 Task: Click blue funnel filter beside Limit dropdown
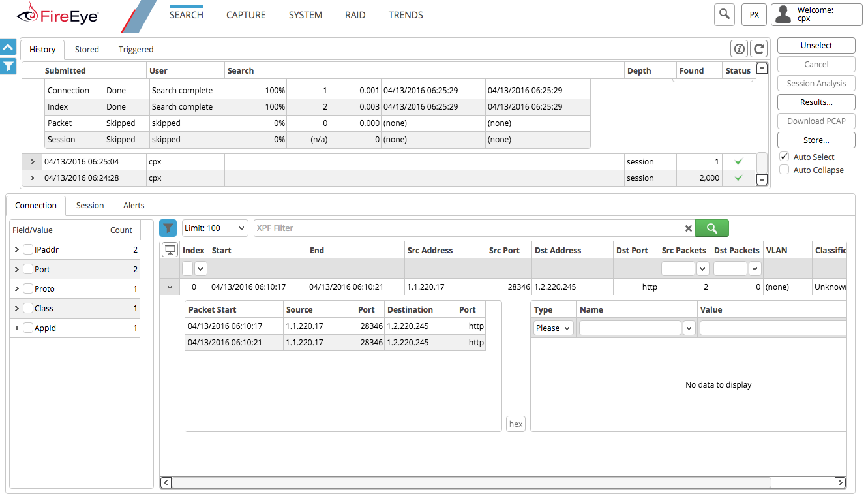pyautogui.click(x=168, y=228)
